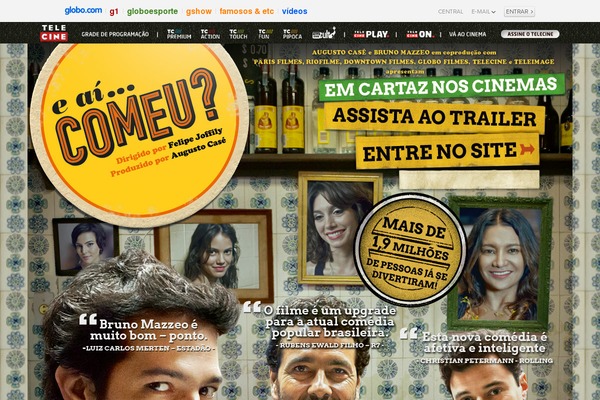Open TC Fun channel logo

(265, 34)
